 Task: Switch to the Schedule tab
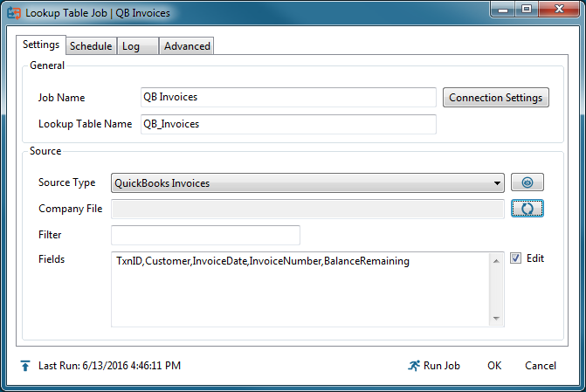point(91,46)
